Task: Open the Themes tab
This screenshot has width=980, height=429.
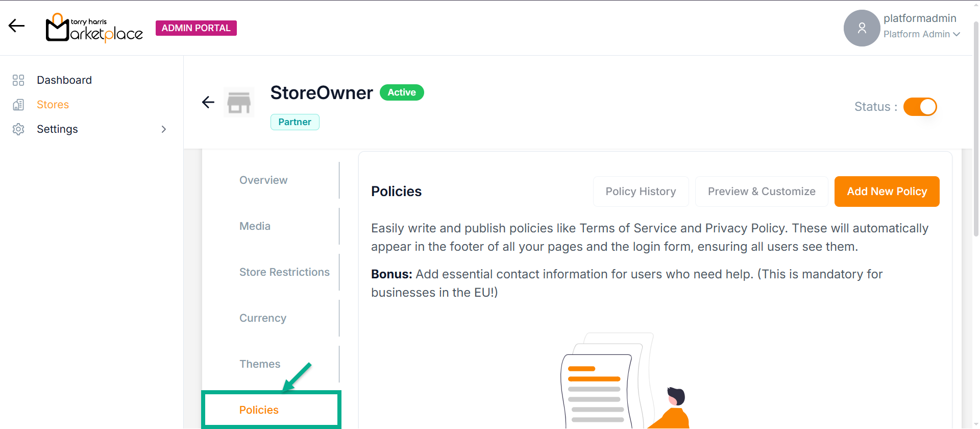Action: tap(260, 364)
